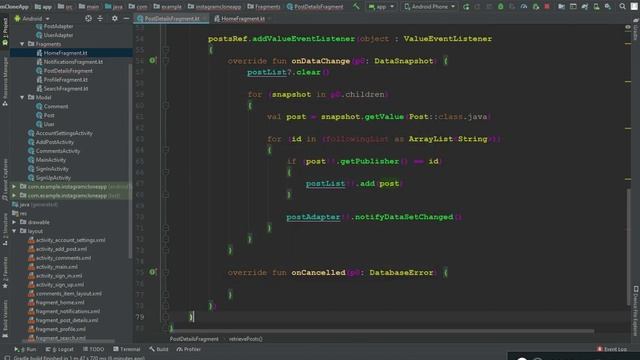
Task: Open the TODO tool window button
Action: point(93,349)
